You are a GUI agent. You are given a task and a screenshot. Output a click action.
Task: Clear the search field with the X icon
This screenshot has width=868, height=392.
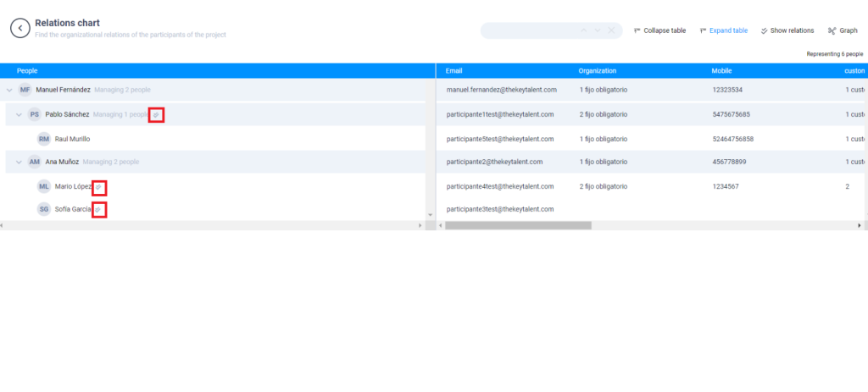[x=611, y=30]
